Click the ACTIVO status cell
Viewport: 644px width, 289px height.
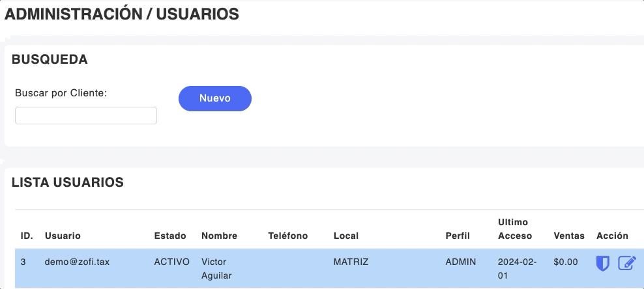[171, 262]
